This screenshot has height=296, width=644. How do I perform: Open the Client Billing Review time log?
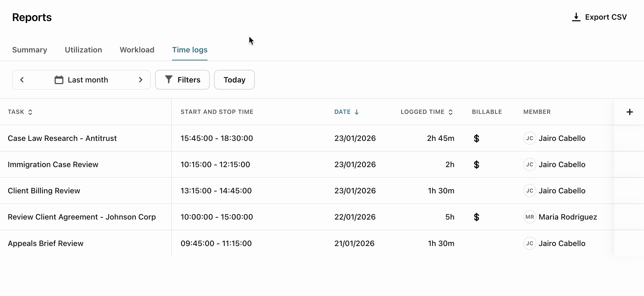click(44, 191)
